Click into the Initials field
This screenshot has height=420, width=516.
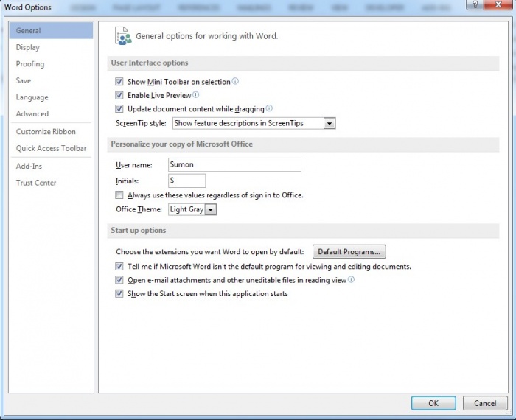coord(187,181)
